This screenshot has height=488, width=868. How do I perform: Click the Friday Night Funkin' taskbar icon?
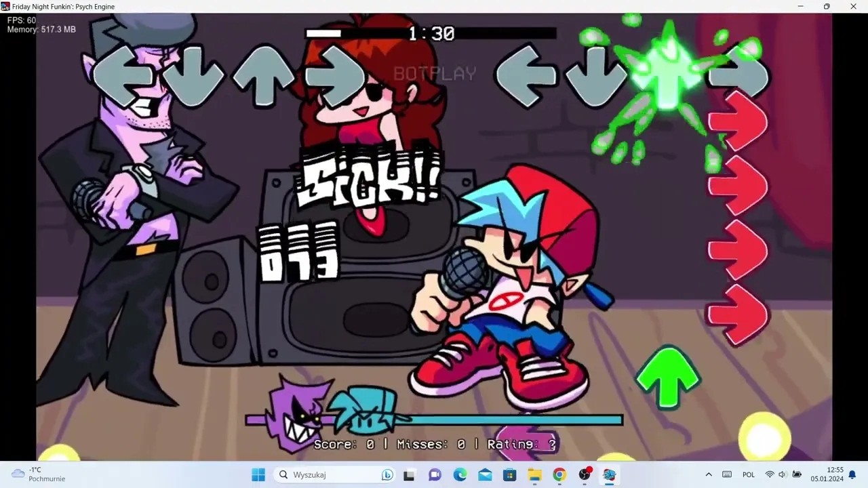(x=609, y=475)
